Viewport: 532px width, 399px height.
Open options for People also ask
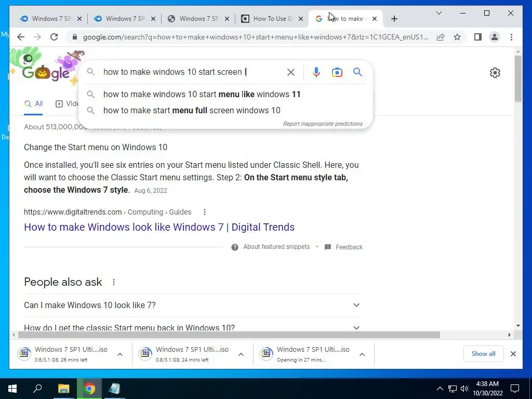pos(114,282)
